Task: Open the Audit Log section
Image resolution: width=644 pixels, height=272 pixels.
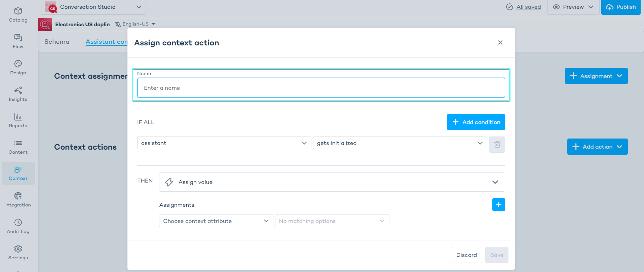Action: 18,226
